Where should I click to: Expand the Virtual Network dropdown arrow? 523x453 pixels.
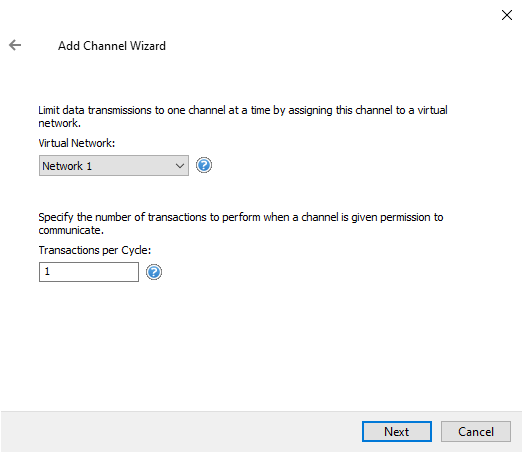[x=180, y=166]
